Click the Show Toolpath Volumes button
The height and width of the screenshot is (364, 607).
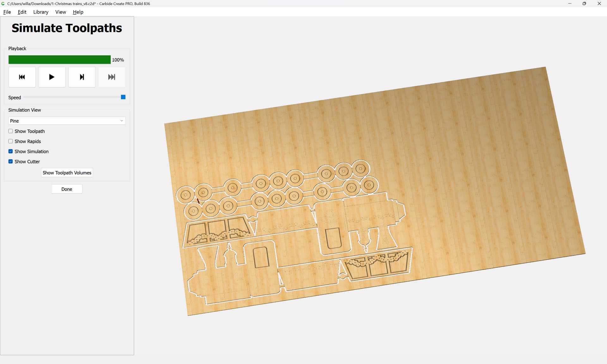(67, 173)
